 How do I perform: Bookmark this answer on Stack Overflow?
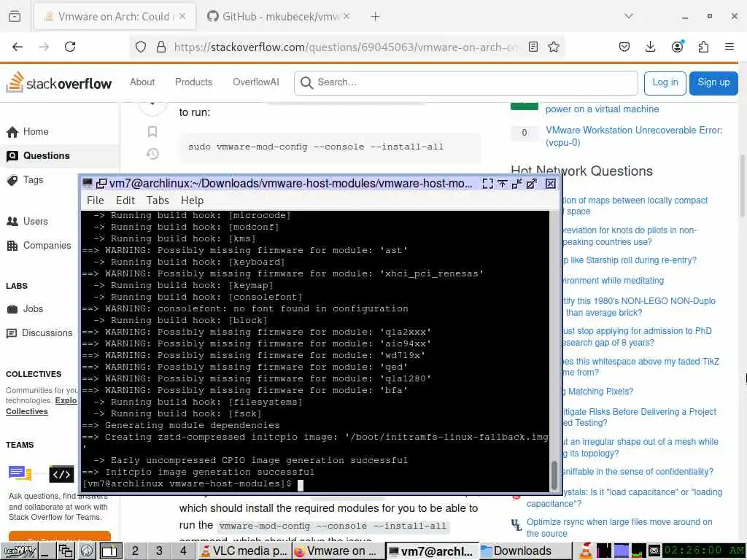152,131
